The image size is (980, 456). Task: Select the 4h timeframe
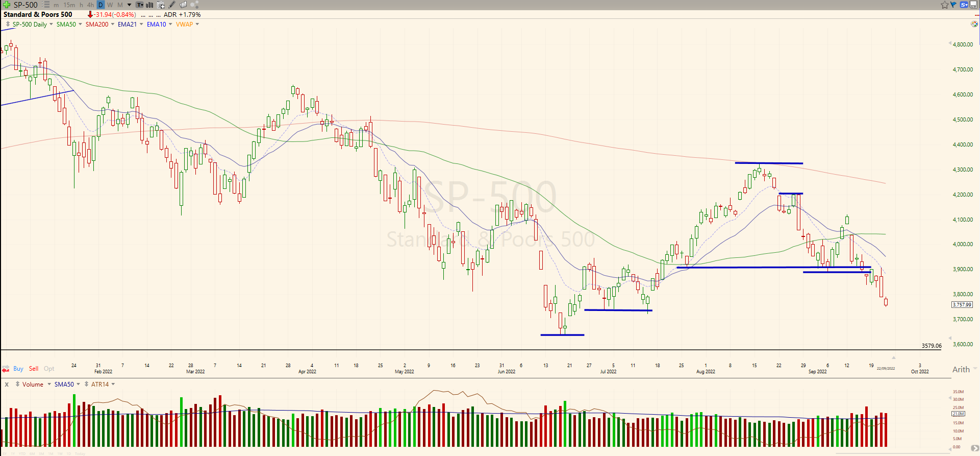(x=90, y=5)
